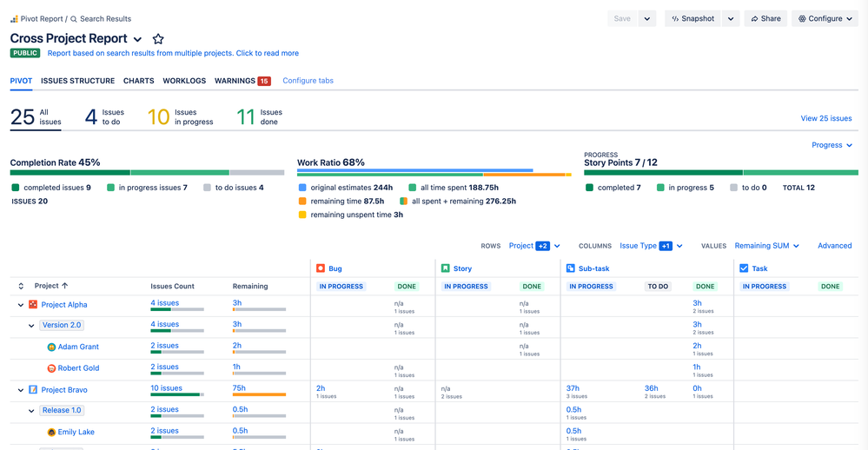
Task: Click the Advanced link
Action: [x=835, y=246]
